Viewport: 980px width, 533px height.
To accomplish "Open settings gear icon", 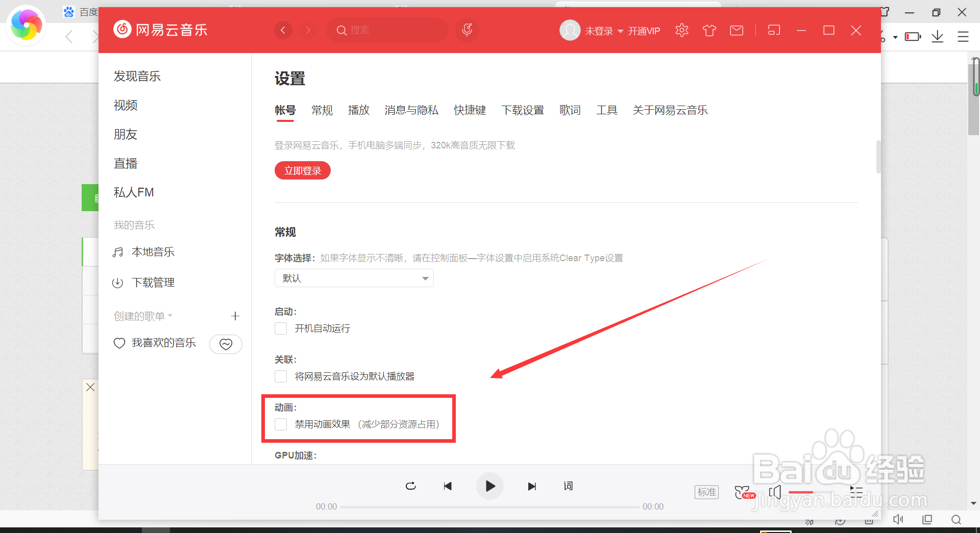I will pos(682,31).
